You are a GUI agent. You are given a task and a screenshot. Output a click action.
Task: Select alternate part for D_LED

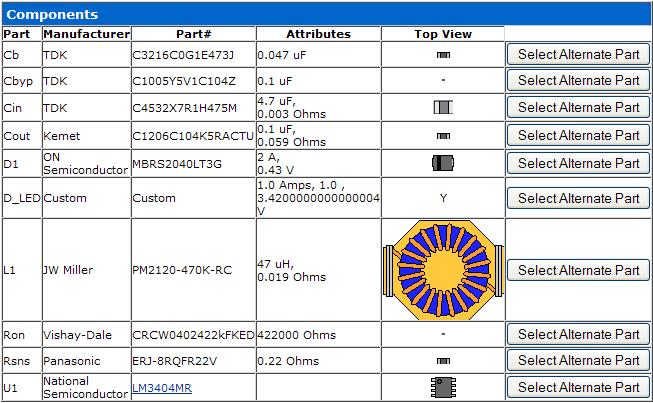click(x=578, y=198)
